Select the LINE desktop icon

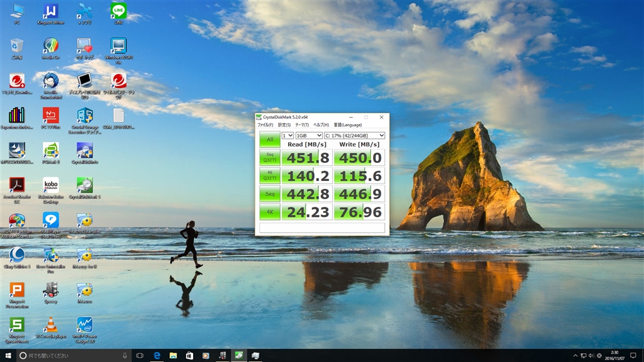118,14
